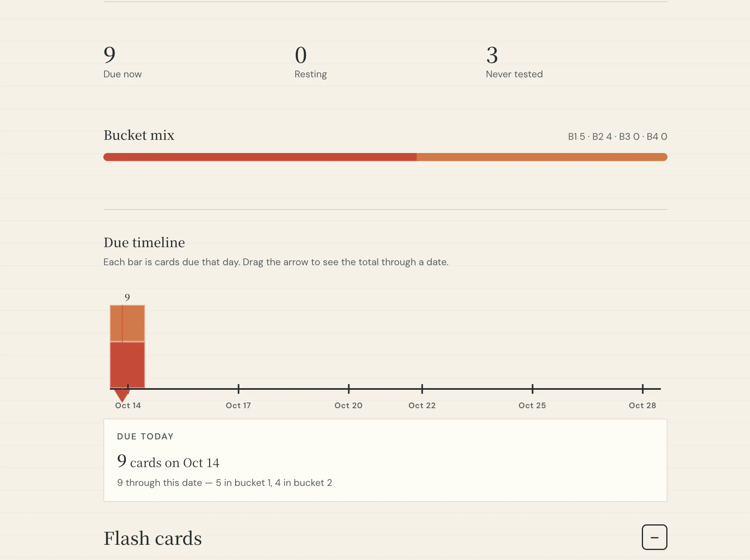Click the Oct 14 date label
The image size is (750, 560).
click(x=128, y=405)
